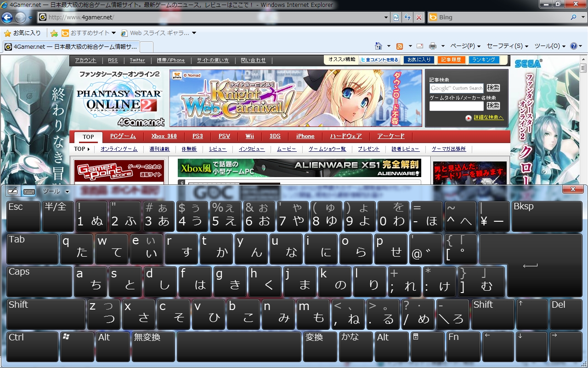The width and height of the screenshot is (588, 368).
Task: Open the ツール(O) command bar menu
Action: click(x=550, y=46)
